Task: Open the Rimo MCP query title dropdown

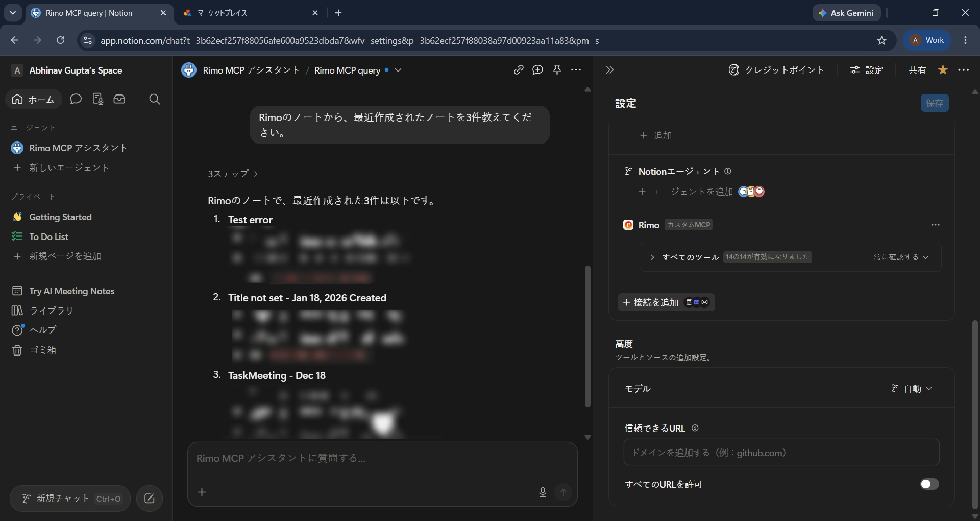Action: 398,70
